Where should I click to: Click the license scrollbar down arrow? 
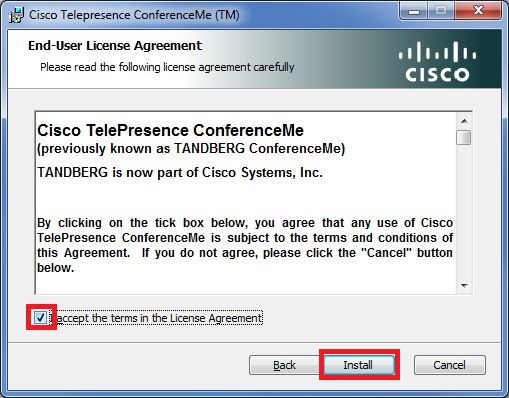pyautogui.click(x=464, y=285)
